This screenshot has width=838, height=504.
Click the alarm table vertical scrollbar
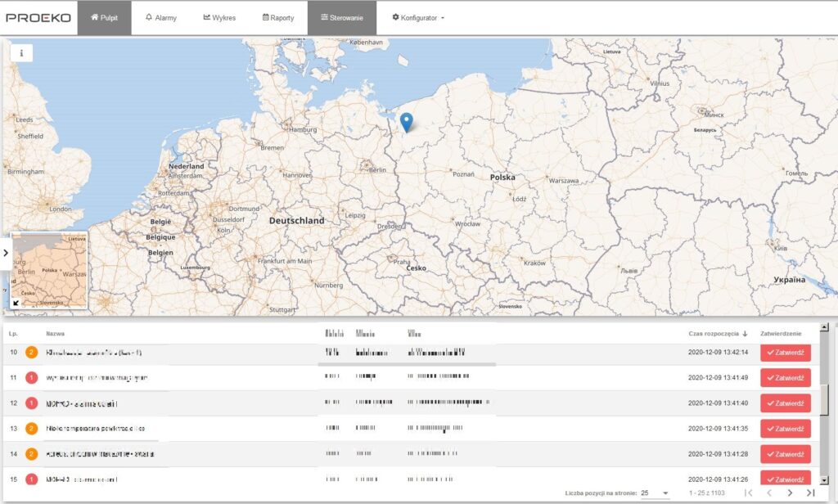coord(825,401)
